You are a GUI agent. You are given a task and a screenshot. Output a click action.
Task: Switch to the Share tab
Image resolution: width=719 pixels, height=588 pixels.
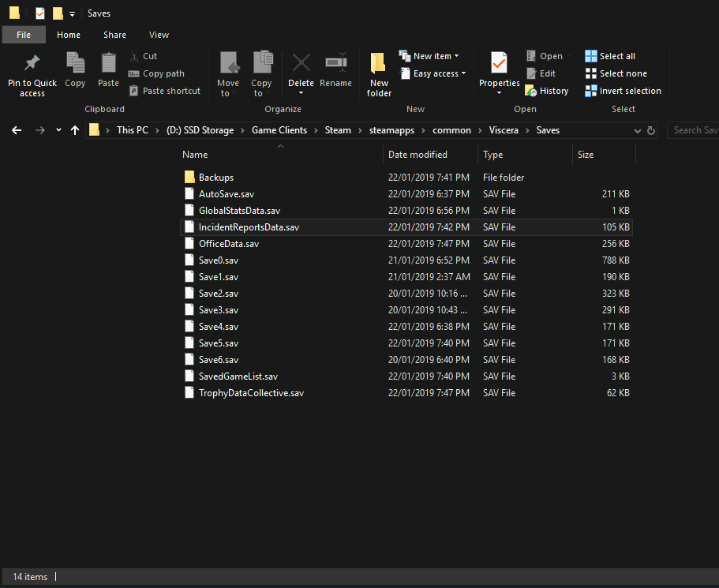coord(114,35)
